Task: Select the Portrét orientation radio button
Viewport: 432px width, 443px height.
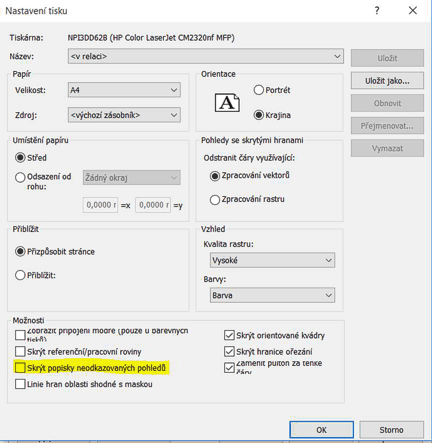Action: [x=259, y=90]
